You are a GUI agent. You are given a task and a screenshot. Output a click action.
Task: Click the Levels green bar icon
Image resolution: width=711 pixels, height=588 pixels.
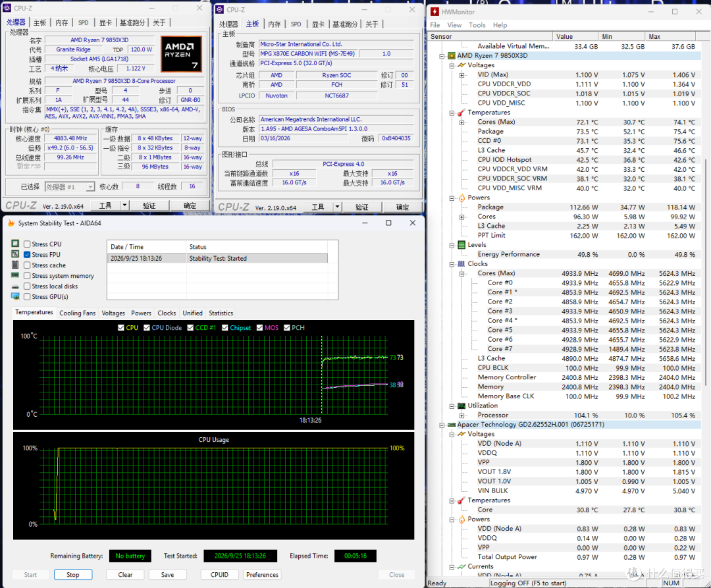461,245
